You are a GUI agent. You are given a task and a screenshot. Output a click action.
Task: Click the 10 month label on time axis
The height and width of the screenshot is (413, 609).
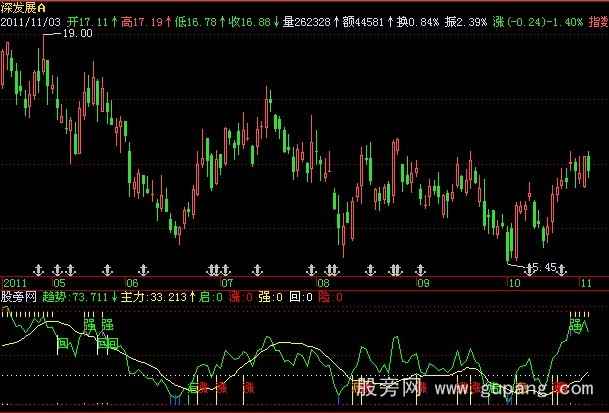pyautogui.click(x=514, y=283)
